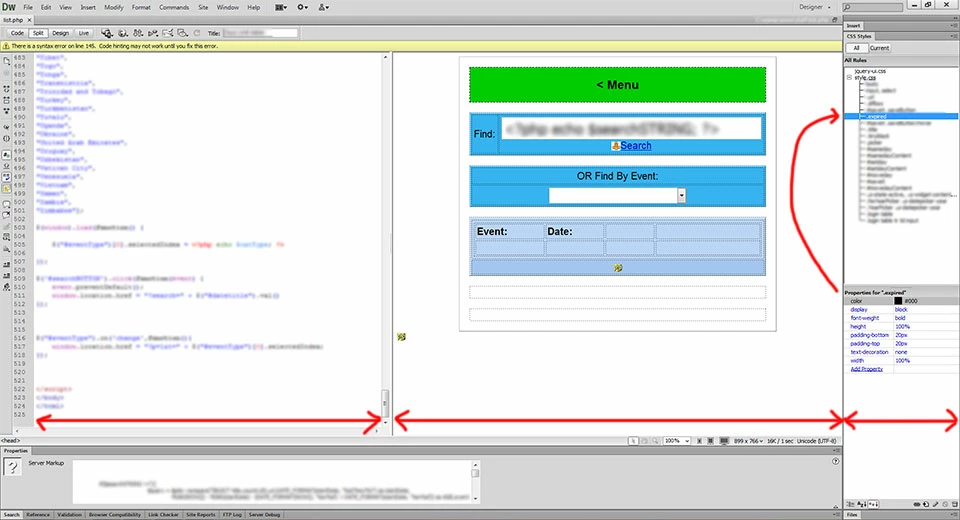The width and height of the screenshot is (960, 520).
Task: Open the Help menu
Action: pos(253,7)
